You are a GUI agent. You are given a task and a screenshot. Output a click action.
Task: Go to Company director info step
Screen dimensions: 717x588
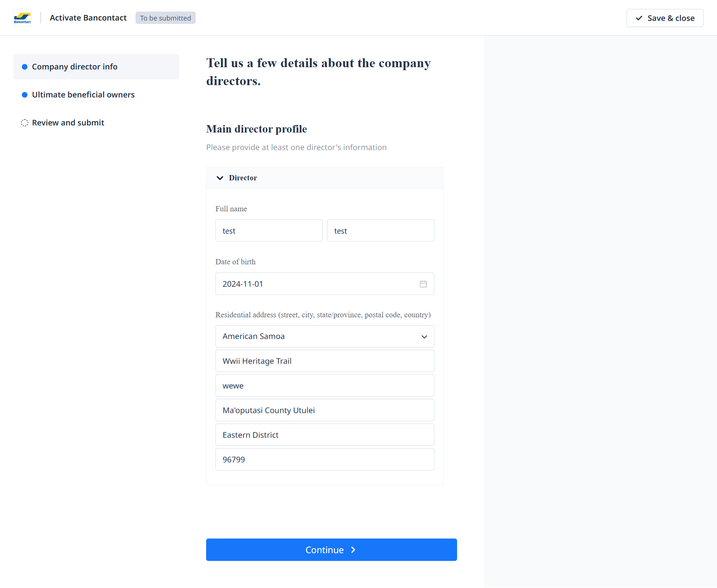pos(75,67)
